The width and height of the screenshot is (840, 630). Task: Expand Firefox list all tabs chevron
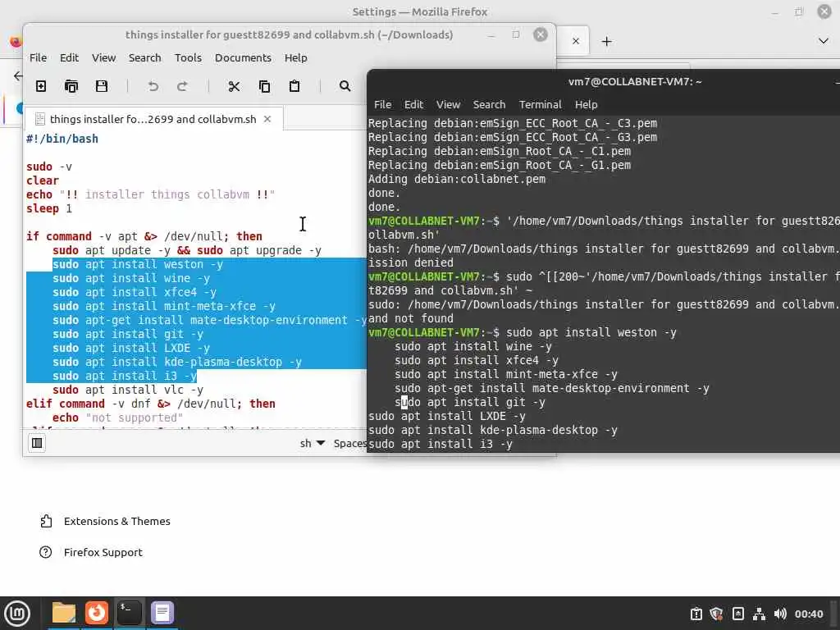[x=824, y=41]
